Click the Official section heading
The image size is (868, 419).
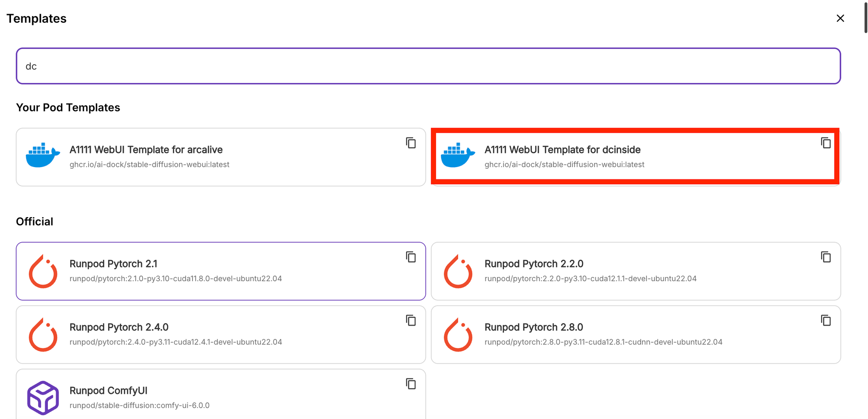click(34, 222)
